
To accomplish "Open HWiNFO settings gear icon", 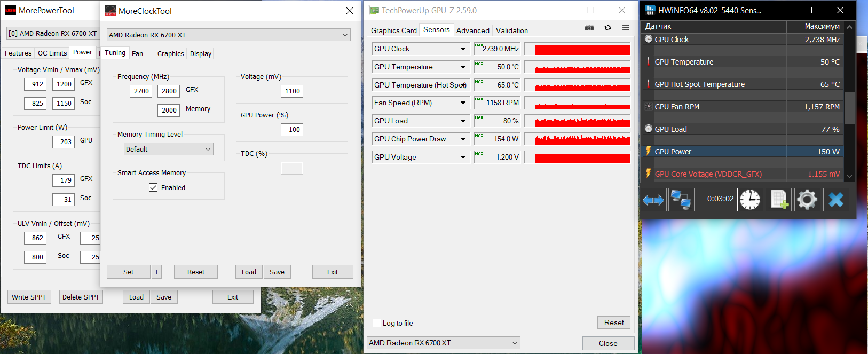I will point(807,200).
